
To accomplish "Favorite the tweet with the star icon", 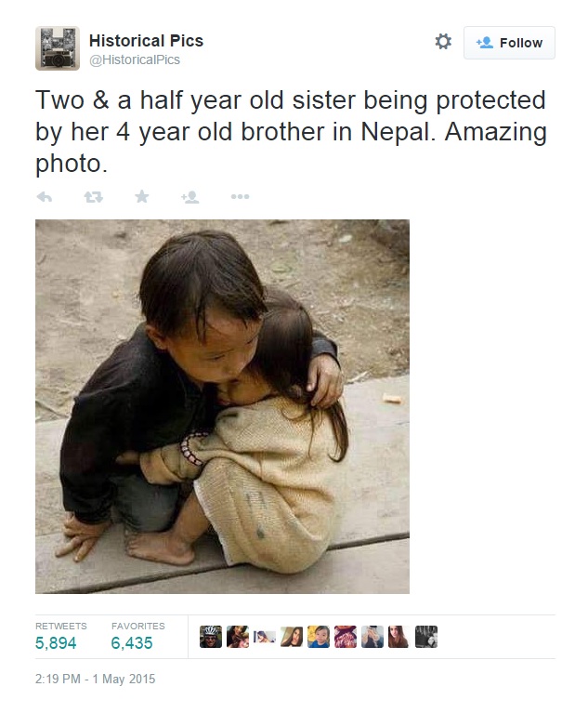I will click(x=142, y=196).
